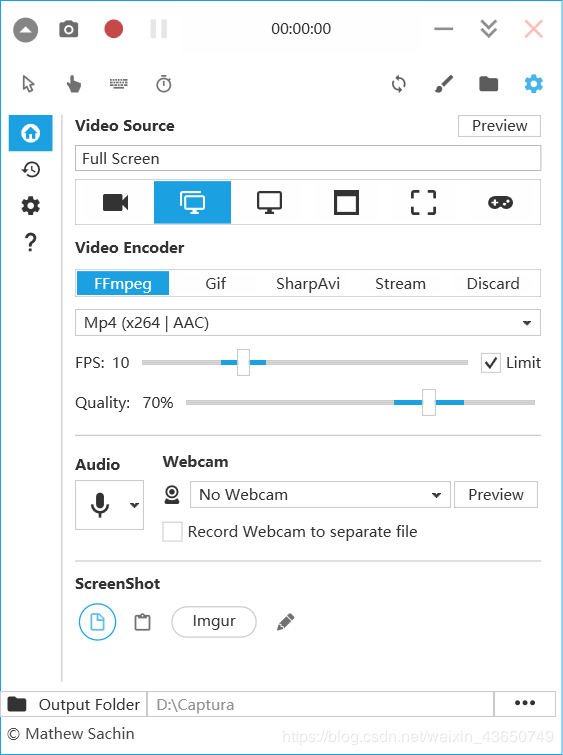This screenshot has width=563, height=755.
Task: Click the Video Source Preview button
Action: point(499,126)
